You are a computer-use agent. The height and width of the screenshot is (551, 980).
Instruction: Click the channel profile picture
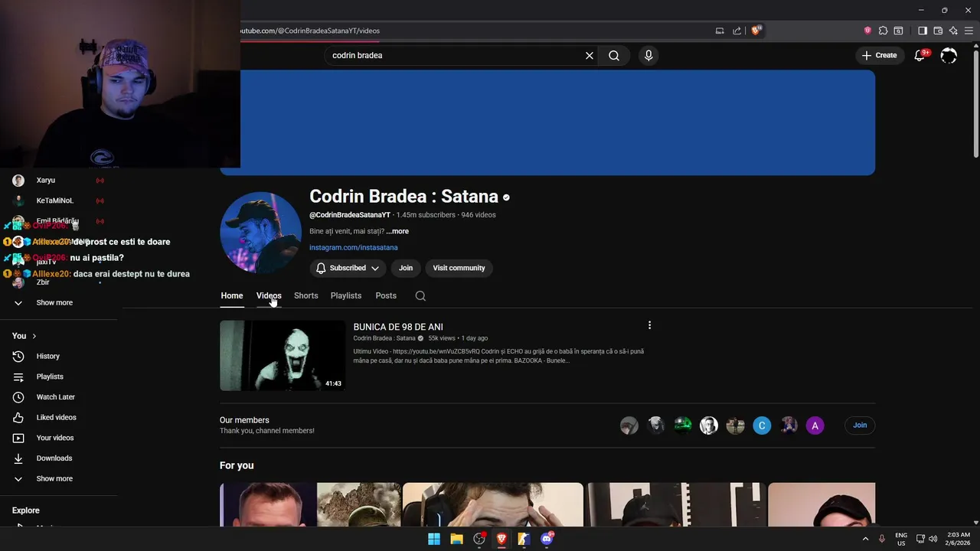coord(260,232)
